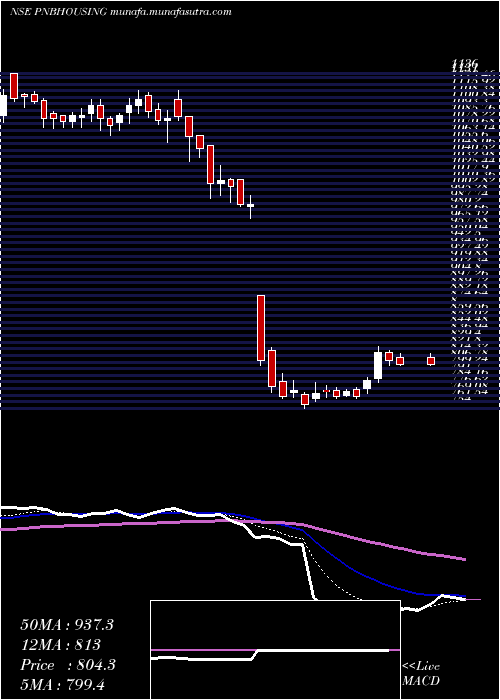Image resolution: width=500 pixels, height=700 pixels.
Task: Click the large white rally candlestick near 800
Action: (x=378, y=366)
